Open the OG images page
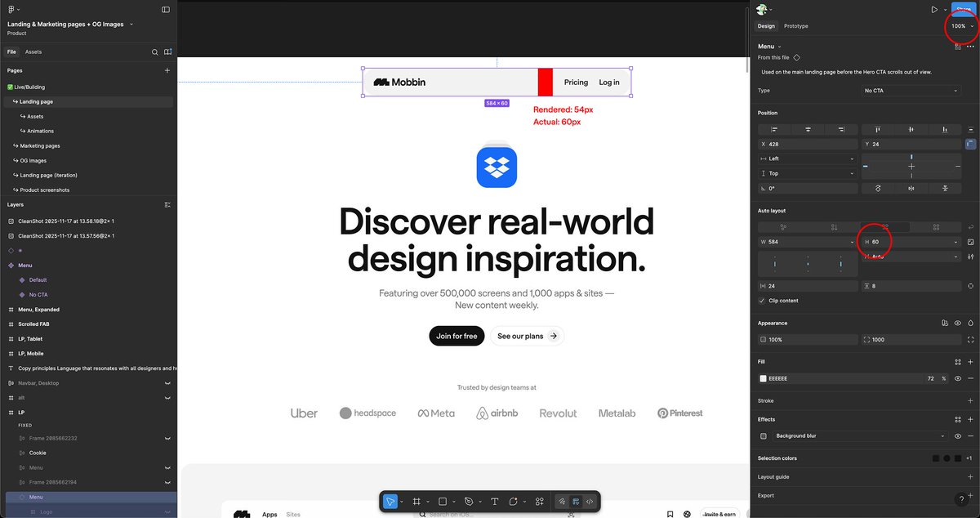The height and width of the screenshot is (518, 980). click(33, 160)
